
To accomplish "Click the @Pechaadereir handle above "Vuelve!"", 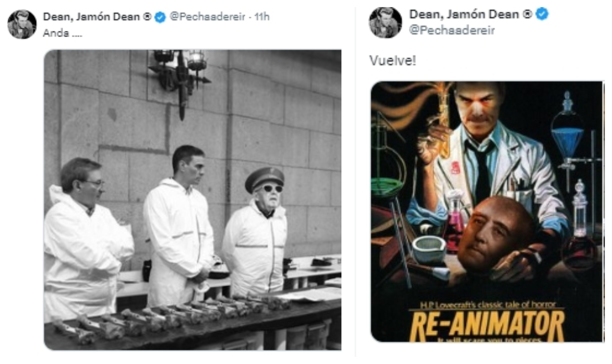I will (452, 30).
